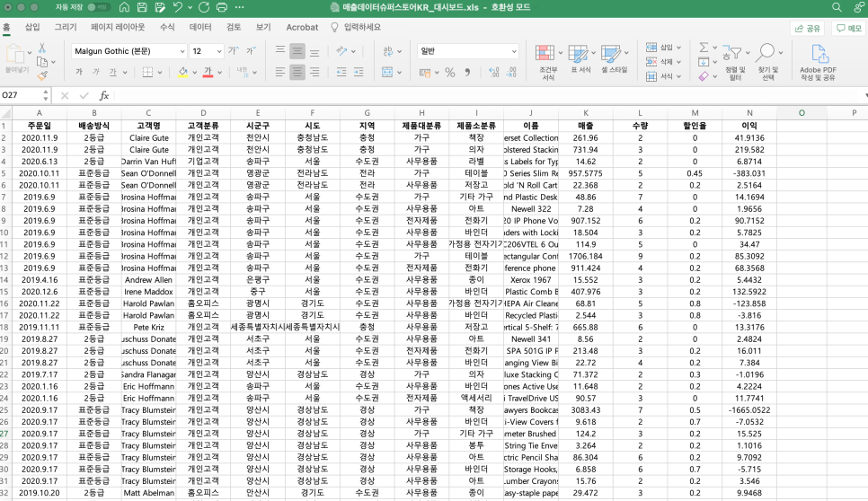The width and height of the screenshot is (868, 501).
Task: Toggle top vertical alignment
Action: pos(280,51)
